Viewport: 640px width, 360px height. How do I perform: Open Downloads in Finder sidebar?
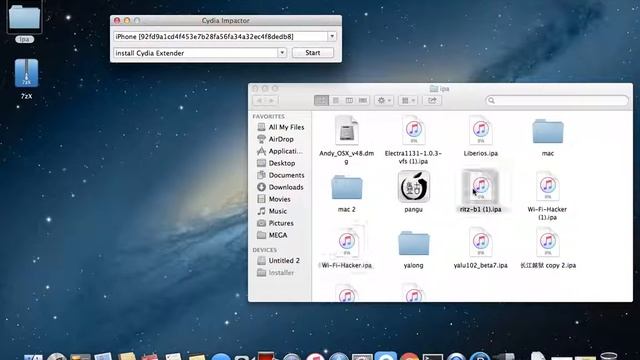tap(280, 187)
